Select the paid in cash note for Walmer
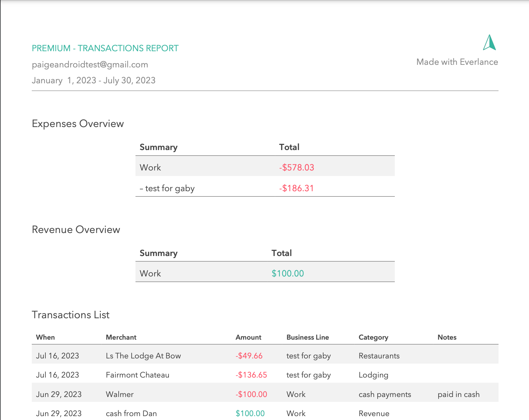Image resolution: width=529 pixels, height=420 pixels. (458, 394)
